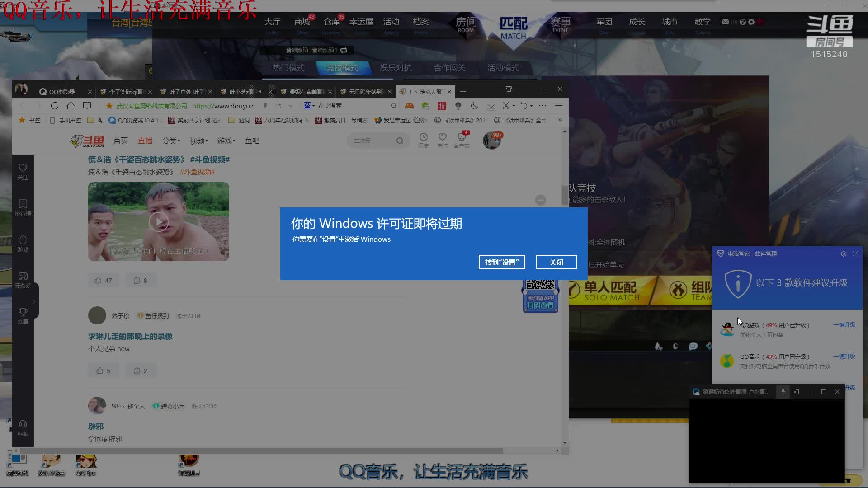Click the game controller icon in browser toolbar
The width and height of the screenshot is (868, 488).
[x=409, y=106]
